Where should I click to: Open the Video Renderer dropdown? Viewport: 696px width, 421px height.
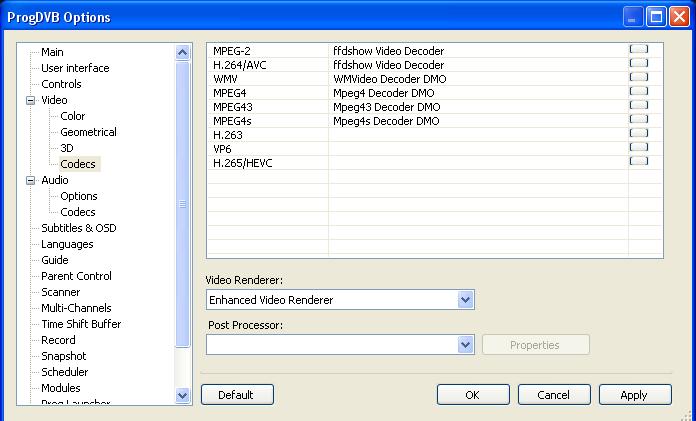coord(464,300)
